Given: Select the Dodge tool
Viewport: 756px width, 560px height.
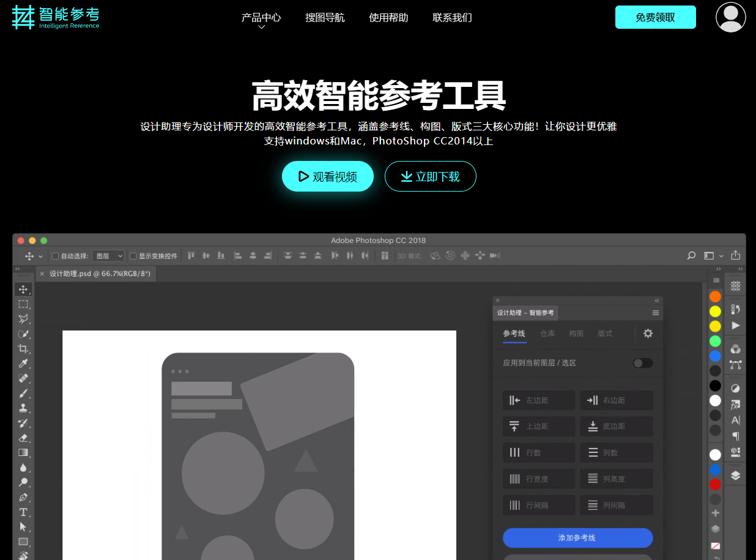Looking at the screenshot, I should tap(23, 482).
